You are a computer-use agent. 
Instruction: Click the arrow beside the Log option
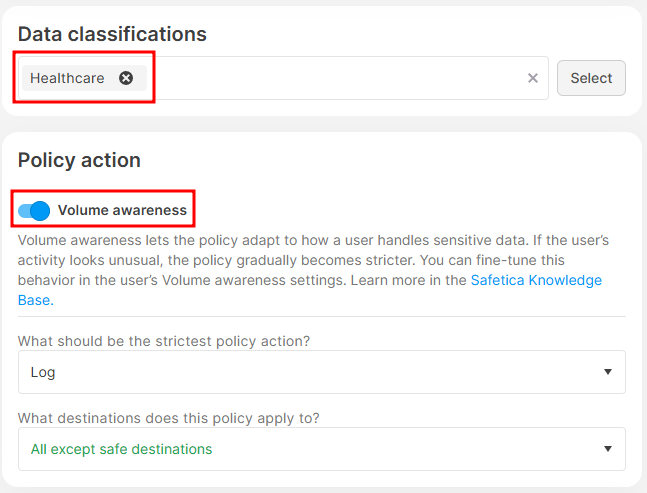coord(608,372)
